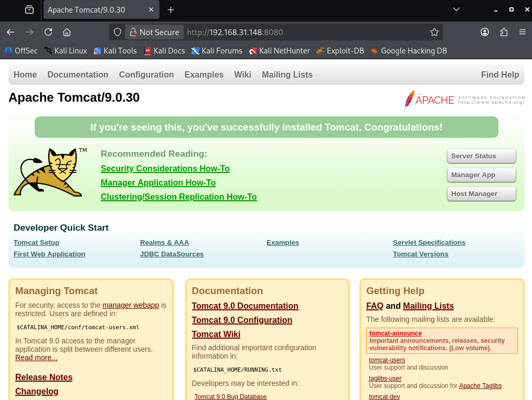Open Security Considerations How-To link
This screenshot has width=532, height=400.
click(x=165, y=168)
